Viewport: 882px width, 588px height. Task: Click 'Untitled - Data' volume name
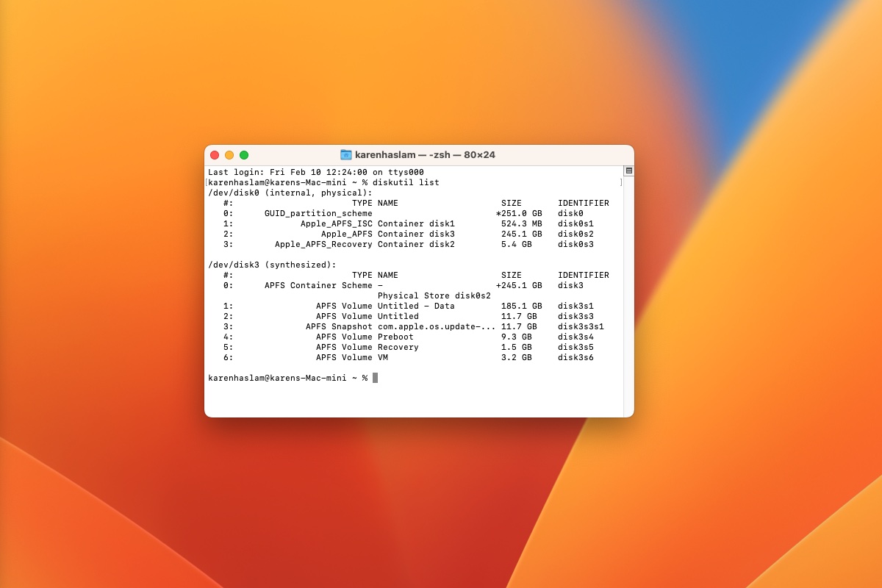[416, 306]
